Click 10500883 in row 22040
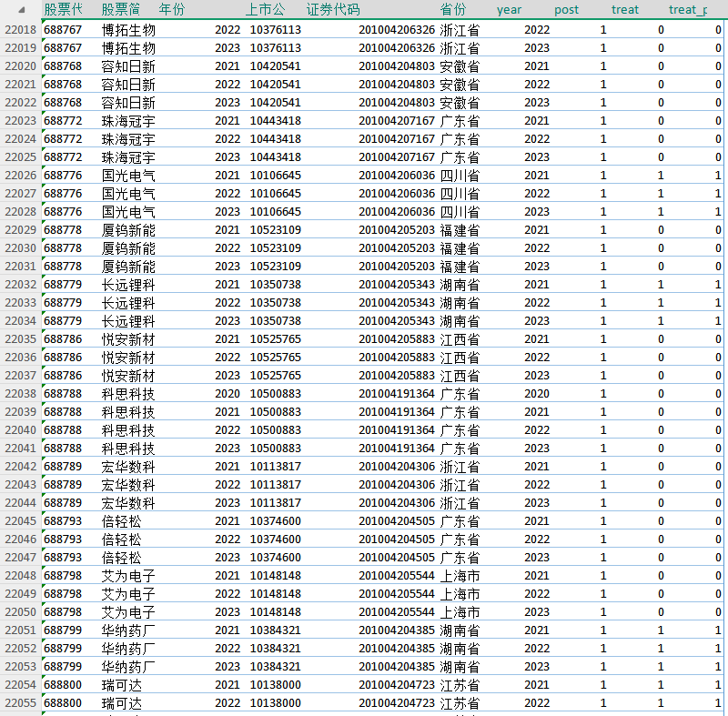This screenshot has height=716, width=728. [276, 430]
